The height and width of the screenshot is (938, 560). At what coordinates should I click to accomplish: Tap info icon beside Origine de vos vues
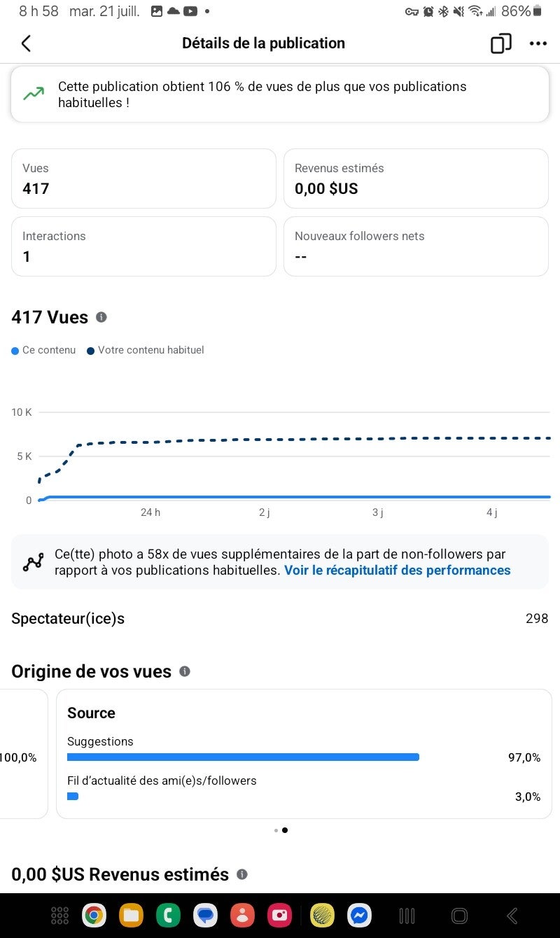185,671
